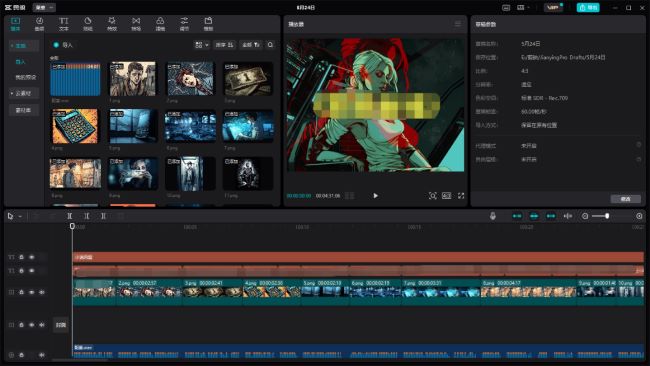Image resolution: width=650 pixels, height=366 pixels.
Task: Toggle the clip linkage button
Action: 551,216
